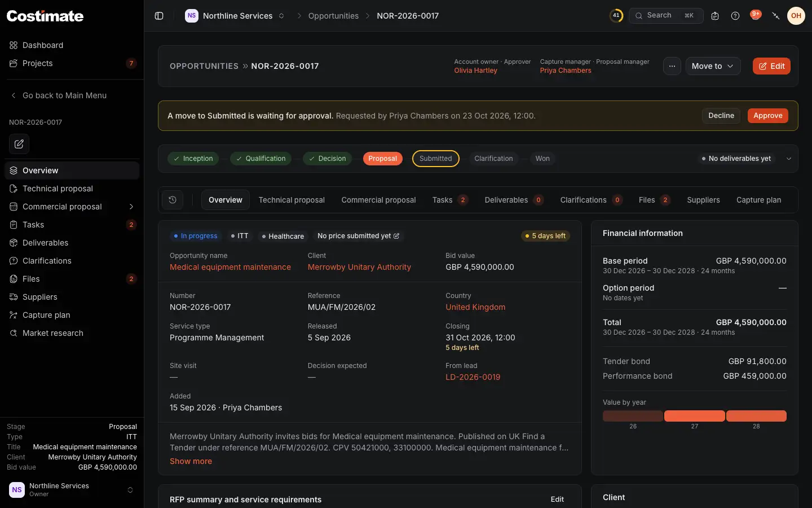Click the orange Edit button

pos(771,66)
